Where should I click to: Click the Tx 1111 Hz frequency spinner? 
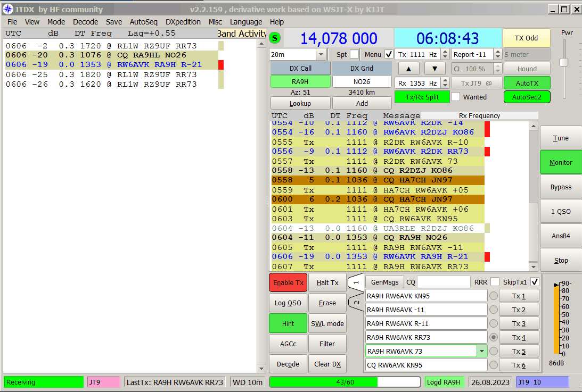pos(418,54)
